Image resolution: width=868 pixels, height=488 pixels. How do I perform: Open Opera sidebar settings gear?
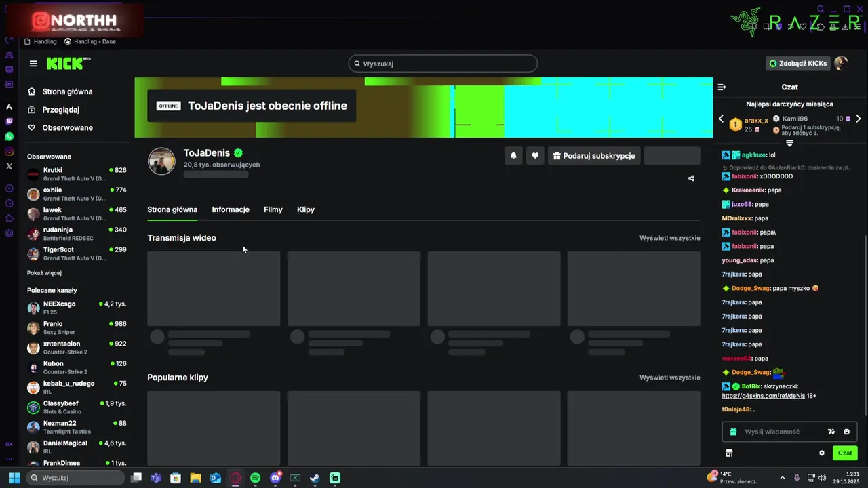[9, 233]
